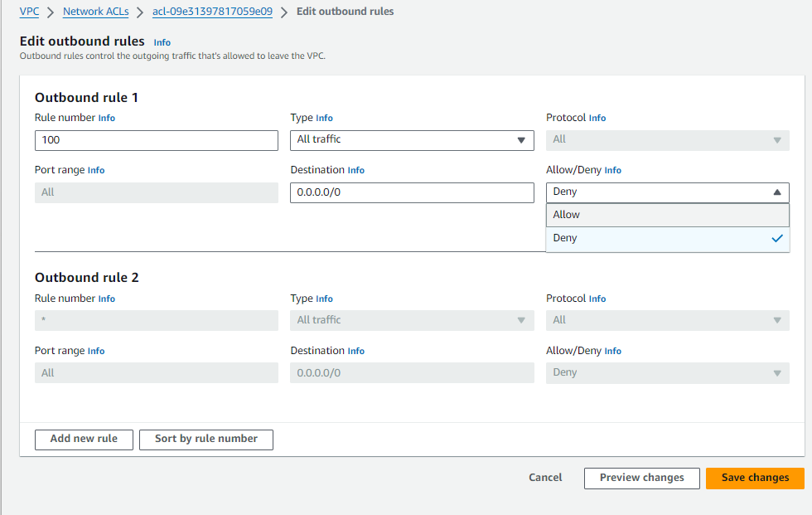
Task: Click disabled Rule number field showing asterisk
Action: (x=157, y=321)
